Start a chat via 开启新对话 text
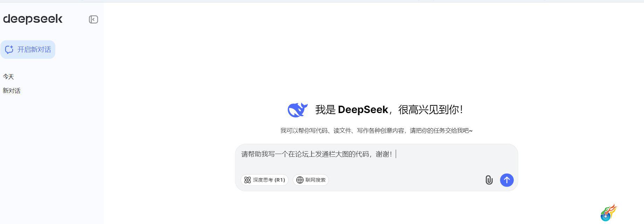Screen dimensions: 644x224 tap(34, 49)
